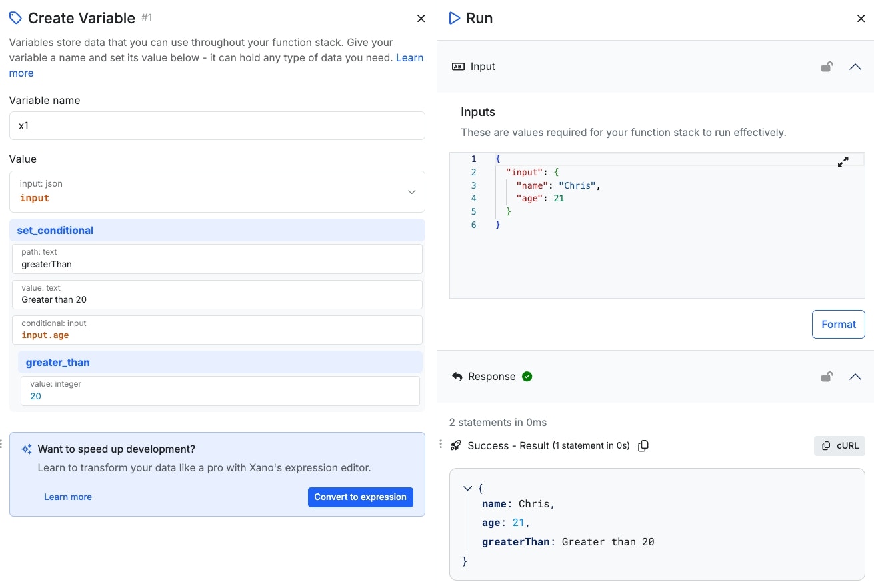Image resolution: width=874 pixels, height=588 pixels.
Task: Click the Run play icon
Action: pyautogui.click(x=455, y=18)
